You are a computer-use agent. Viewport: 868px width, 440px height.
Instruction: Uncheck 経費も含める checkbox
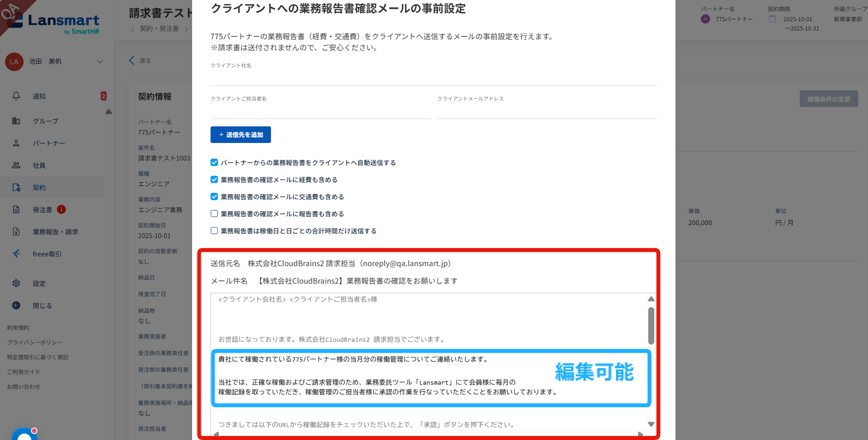pos(214,179)
